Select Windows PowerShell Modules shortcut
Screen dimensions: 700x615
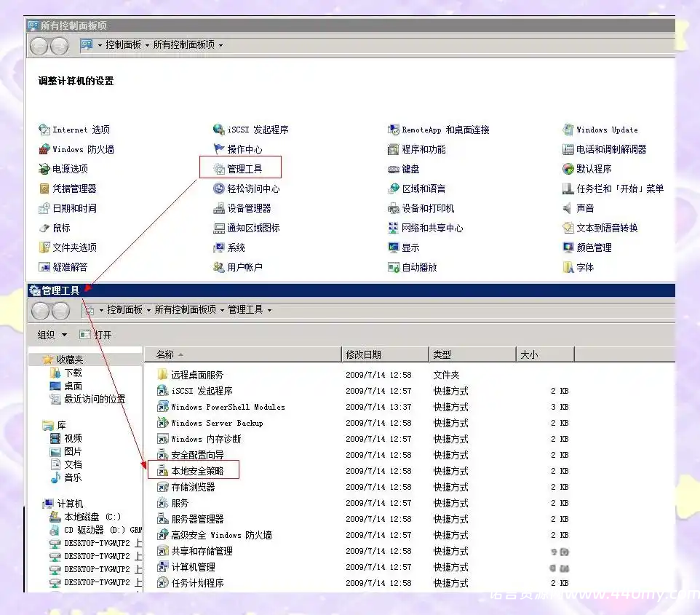pos(221,408)
